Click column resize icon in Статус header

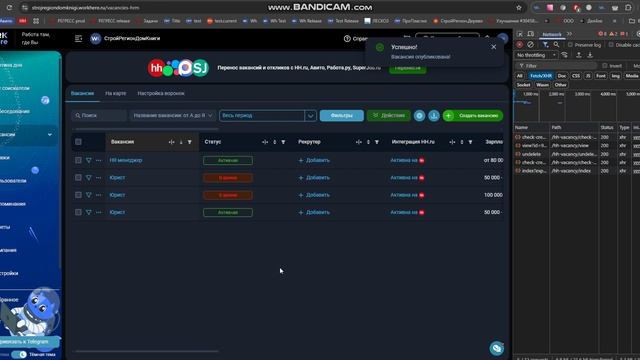265,142
